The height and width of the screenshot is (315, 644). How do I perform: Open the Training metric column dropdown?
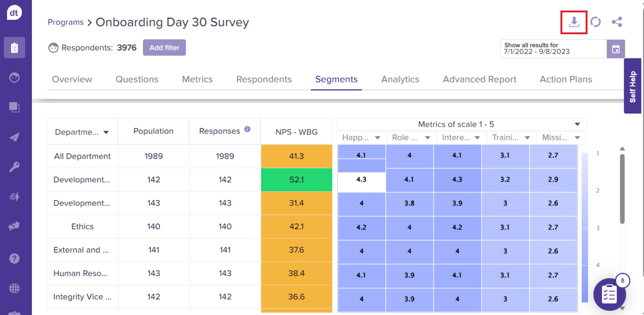click(527, 138)
